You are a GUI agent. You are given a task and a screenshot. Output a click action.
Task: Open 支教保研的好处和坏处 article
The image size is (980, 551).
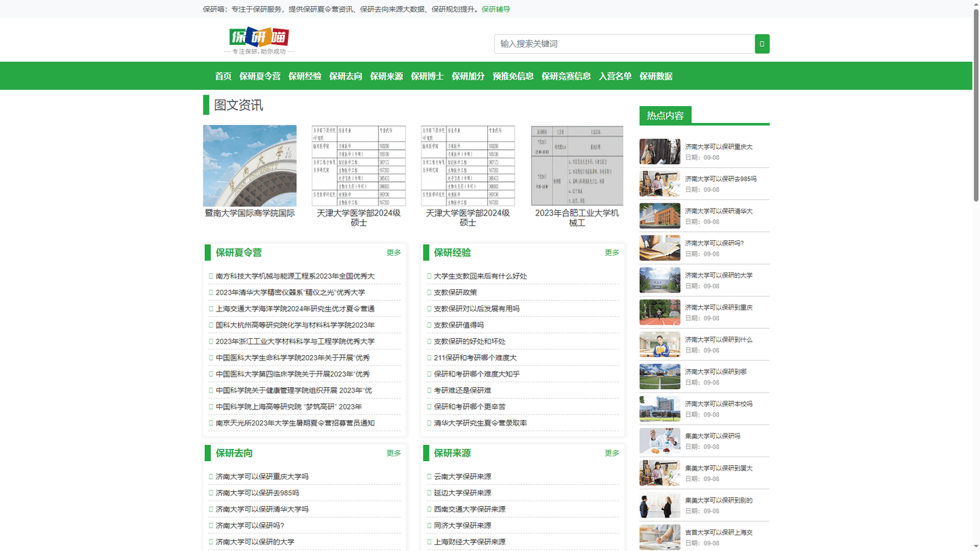[x=470, y=341]
